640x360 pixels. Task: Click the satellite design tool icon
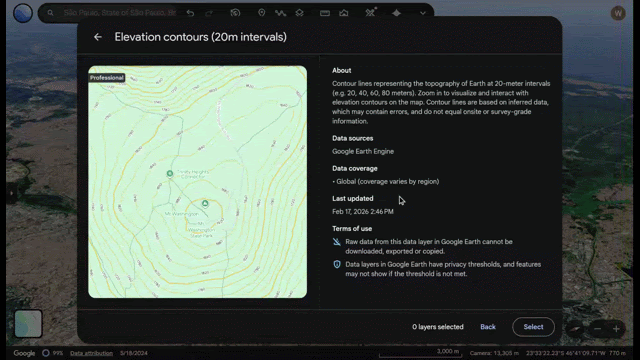tap(370, 13)
